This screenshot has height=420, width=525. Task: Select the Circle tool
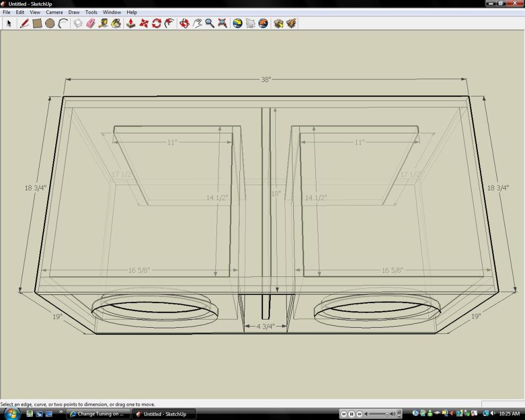[50, 24]
